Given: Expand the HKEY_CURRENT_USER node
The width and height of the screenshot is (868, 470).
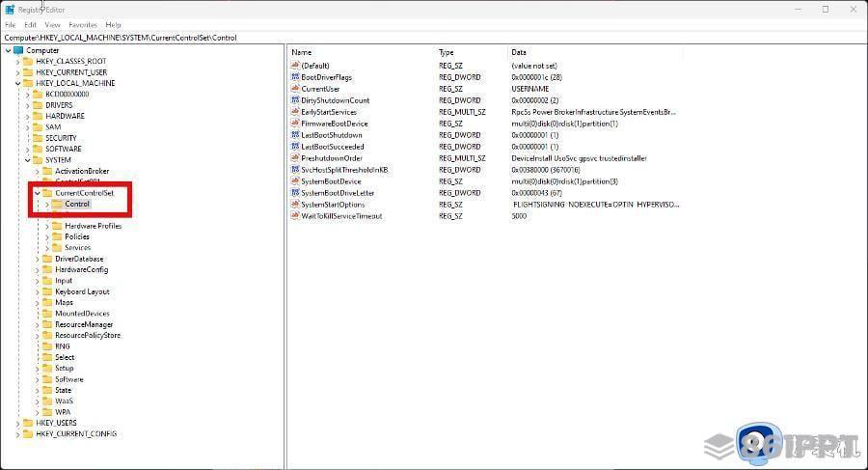Looking at the screenshot, I should coord(17,72).
